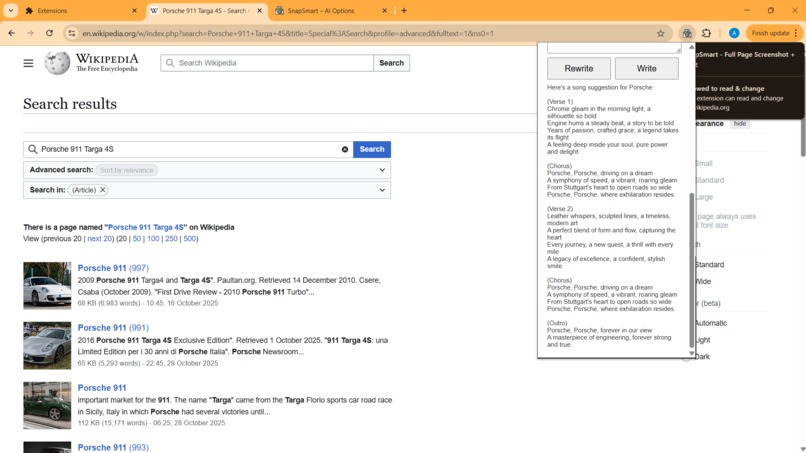Image resolution: width=806 pixels, height=453 pixels.
Task: Open a new browser tab with the plus icon
Action: tap(404, 10)
